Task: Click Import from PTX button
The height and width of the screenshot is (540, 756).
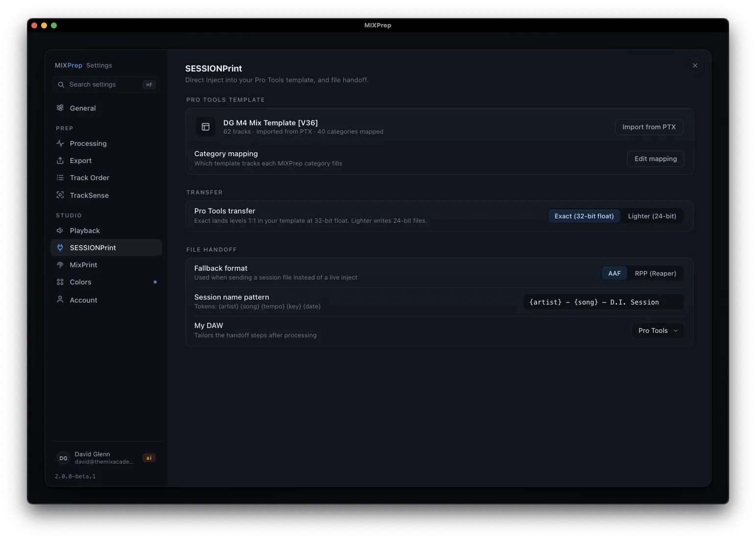Action: tap(649, 127)
